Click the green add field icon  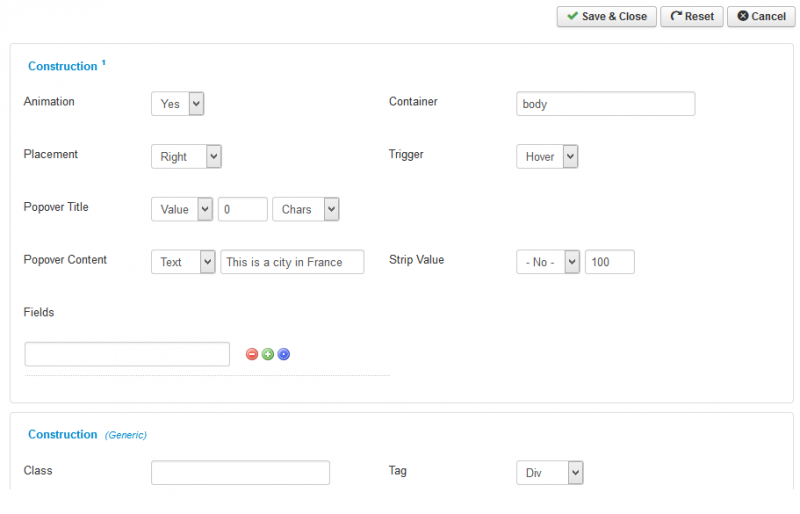(267, 354)
